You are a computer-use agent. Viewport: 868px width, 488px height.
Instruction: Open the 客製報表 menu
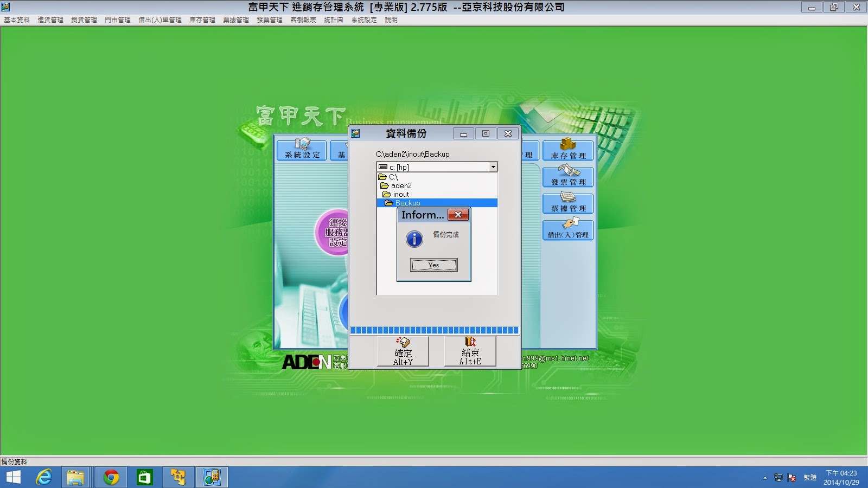303,20
